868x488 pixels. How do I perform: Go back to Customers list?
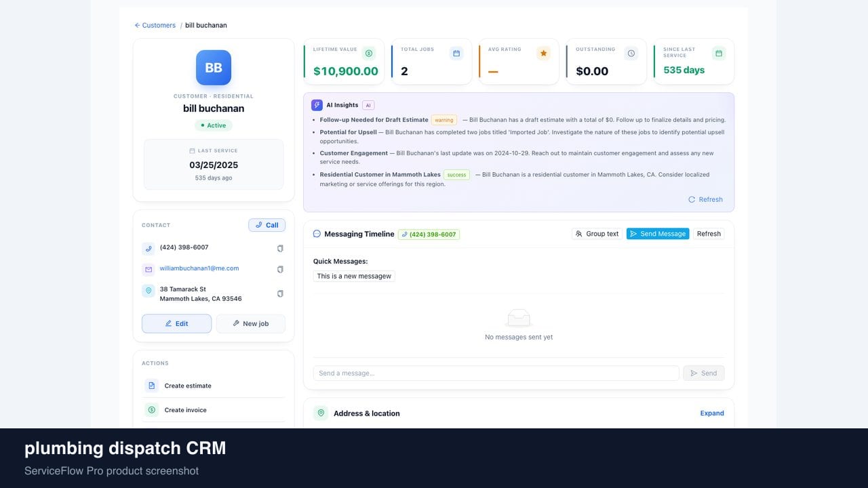click(155, 25)
